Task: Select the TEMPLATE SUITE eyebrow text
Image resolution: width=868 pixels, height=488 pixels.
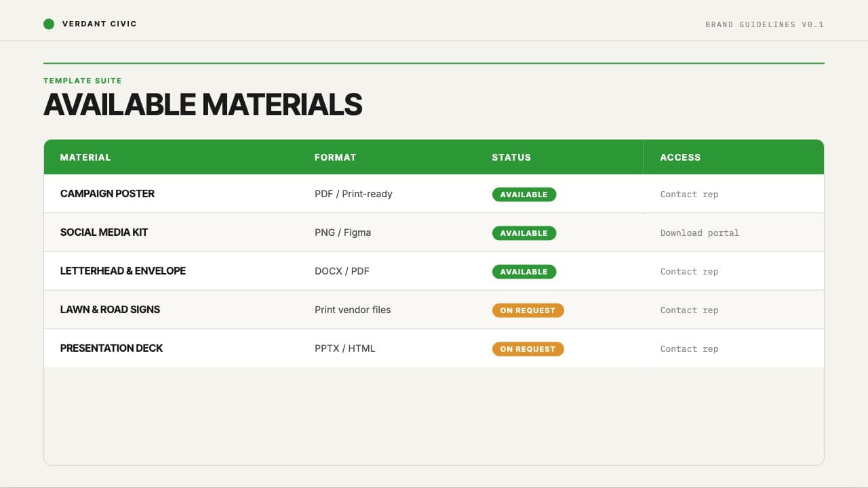Action: (83, 81)
